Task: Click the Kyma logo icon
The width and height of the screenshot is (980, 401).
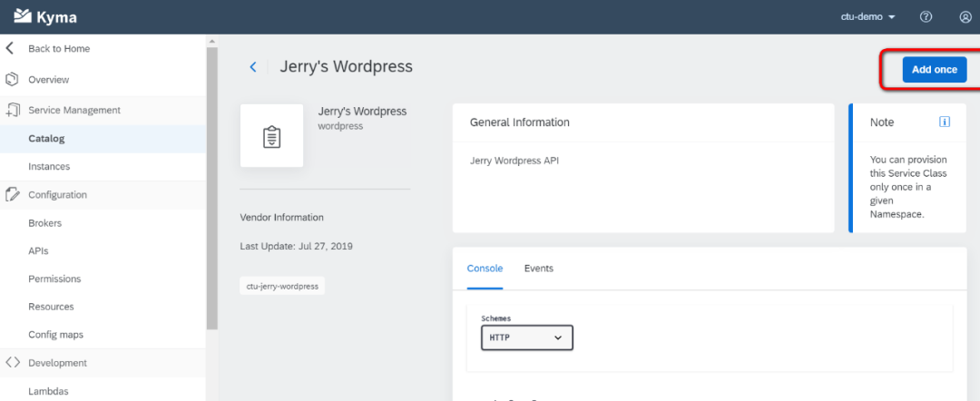Action: point(23,16)
